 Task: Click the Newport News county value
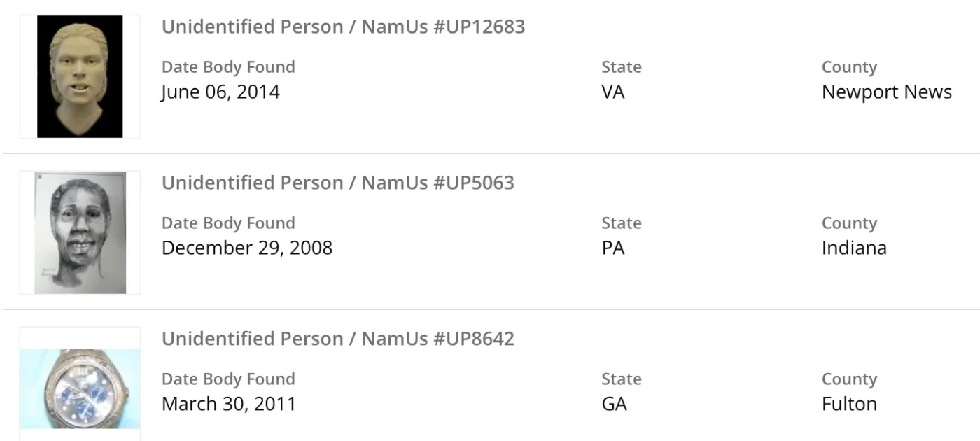886,92
